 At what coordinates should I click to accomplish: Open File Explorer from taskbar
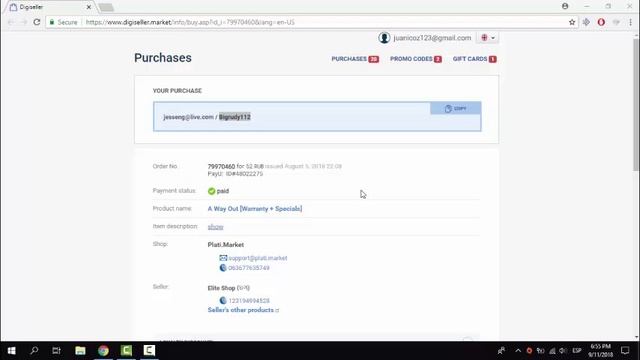(80, 351)
